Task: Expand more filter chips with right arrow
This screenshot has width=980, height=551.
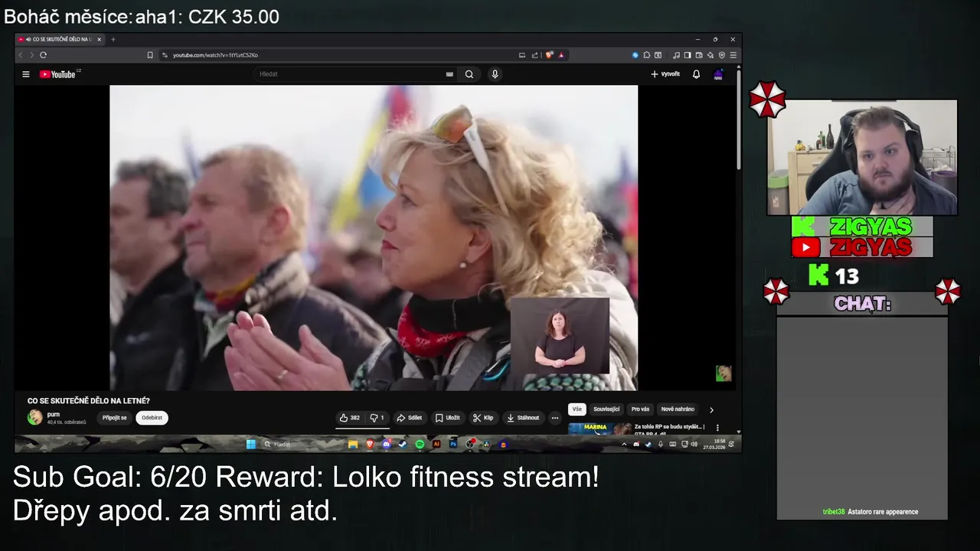Action: [711, 410]
